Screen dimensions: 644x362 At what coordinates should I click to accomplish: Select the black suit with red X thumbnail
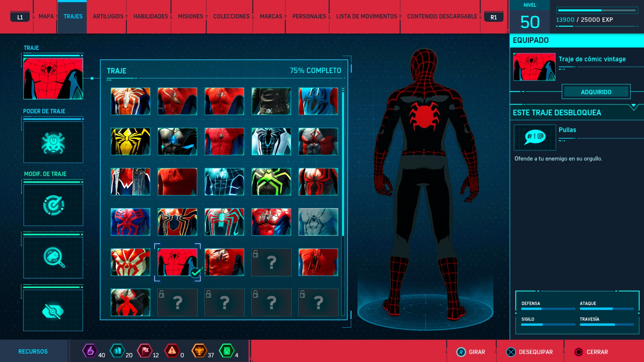tap(130, 302)
